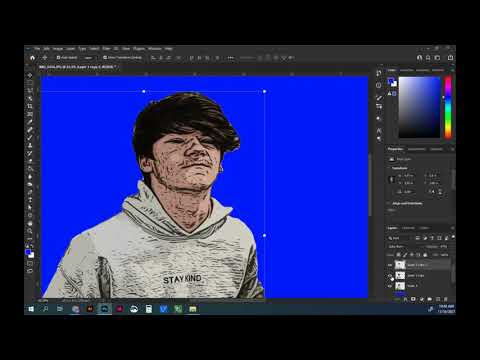Select the Rectangle shape tool

pos(30,215)
